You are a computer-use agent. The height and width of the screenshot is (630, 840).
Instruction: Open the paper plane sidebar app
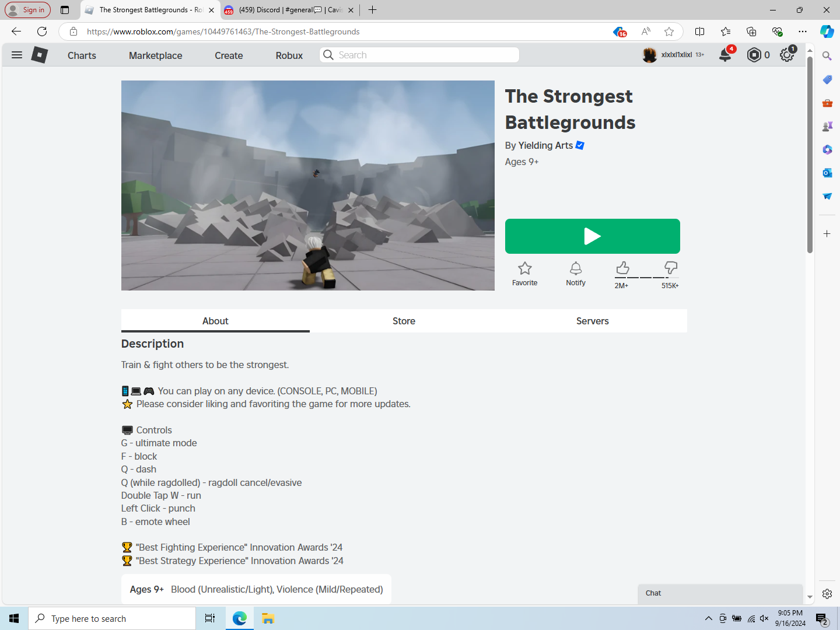pos(827,196)
